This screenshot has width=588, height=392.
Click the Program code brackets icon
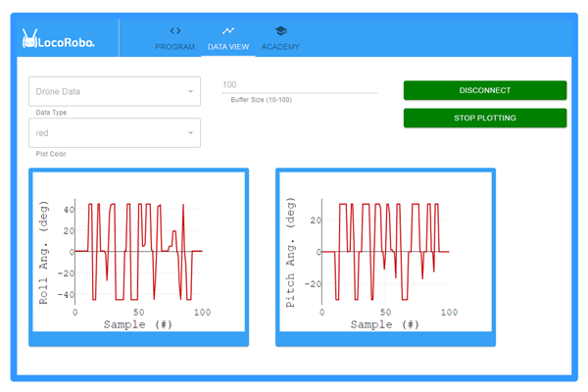tap(175, 31)
